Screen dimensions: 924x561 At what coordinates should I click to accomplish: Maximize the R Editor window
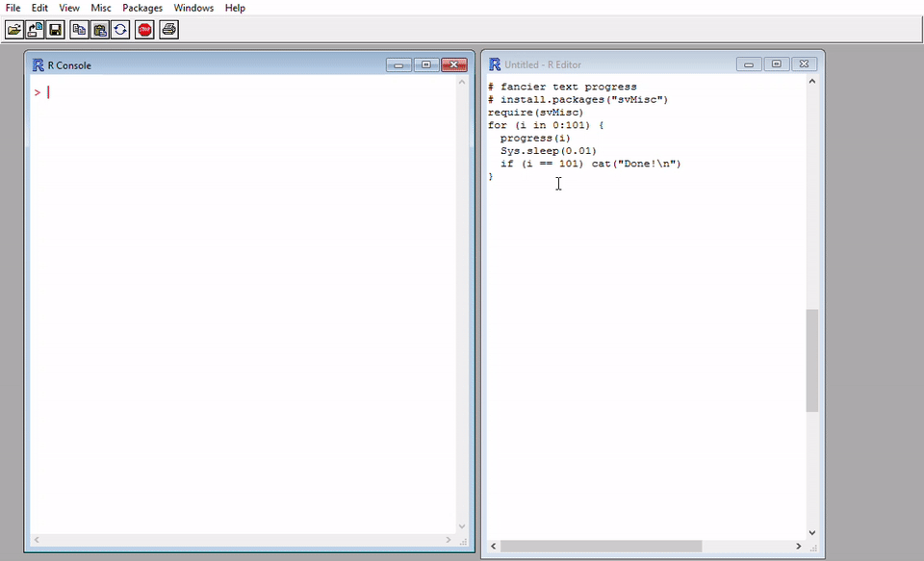[x=776, y=64]
